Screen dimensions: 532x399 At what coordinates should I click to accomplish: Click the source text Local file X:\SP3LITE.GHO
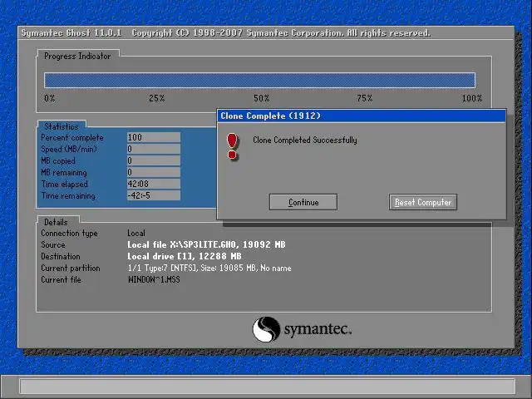(x=183, y=244)
